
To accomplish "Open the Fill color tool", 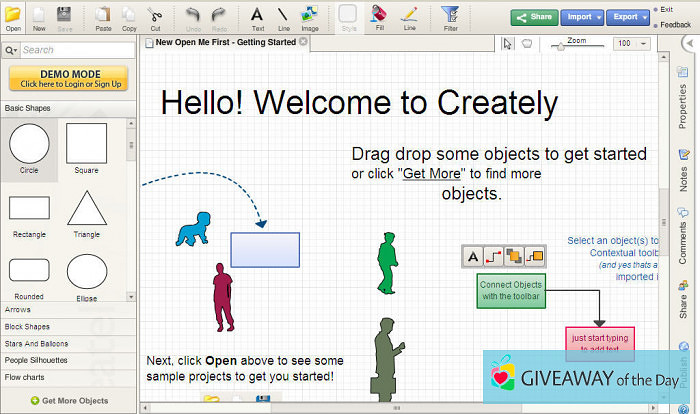I will tap(378, 16).
